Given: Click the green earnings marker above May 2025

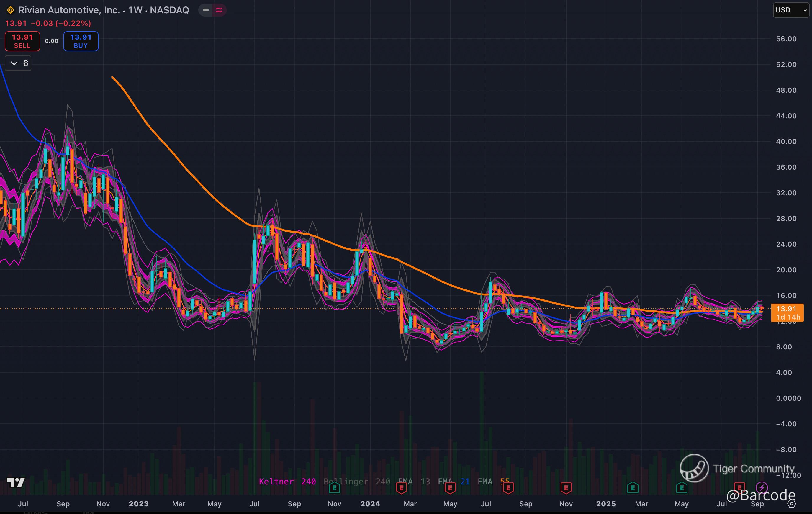Looking at the screenshot, I should pyautogui.click(x=682, y=488).
